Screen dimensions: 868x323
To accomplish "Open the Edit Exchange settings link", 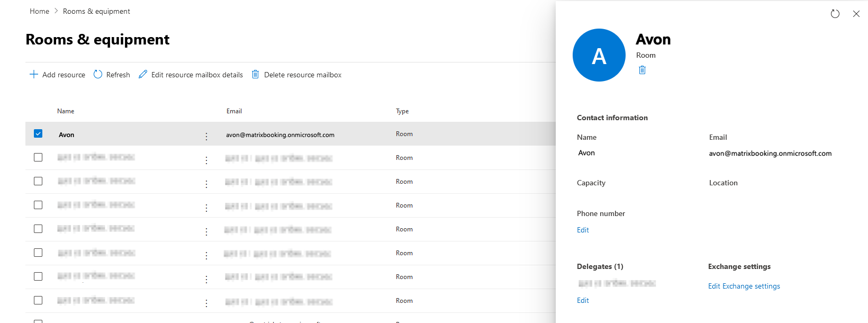I will pyautogui.click(x=744, y=286).
